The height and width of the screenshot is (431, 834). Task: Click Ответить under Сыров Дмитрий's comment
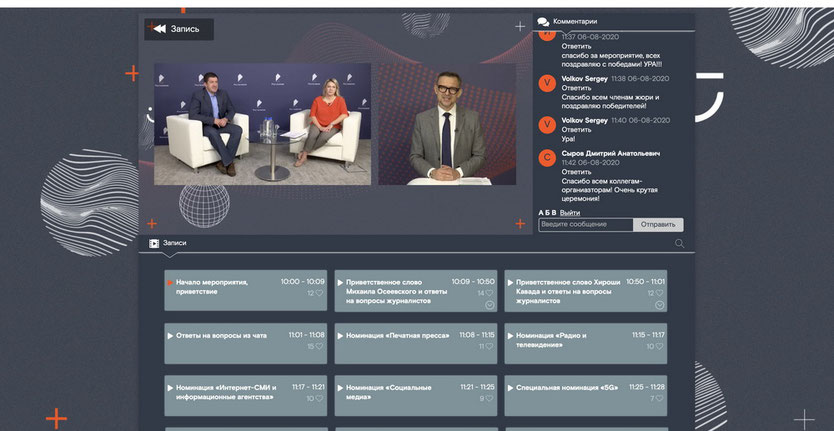[577, 171]
